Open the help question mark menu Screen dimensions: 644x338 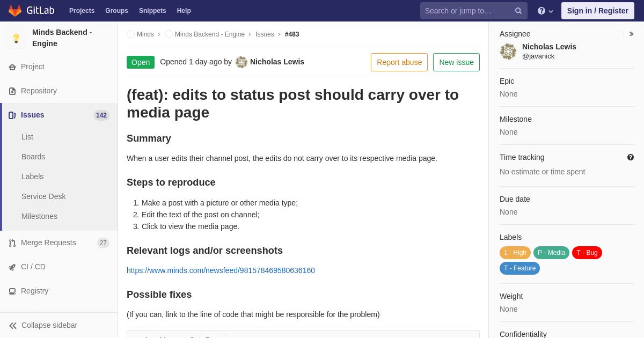(x=545, y=11)
